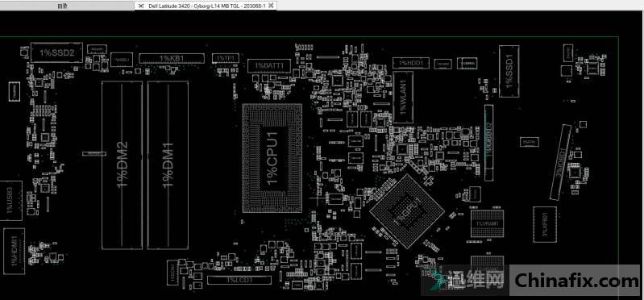
Task: Select the 1%WLAN1 slot
Action: pos(403,97)
